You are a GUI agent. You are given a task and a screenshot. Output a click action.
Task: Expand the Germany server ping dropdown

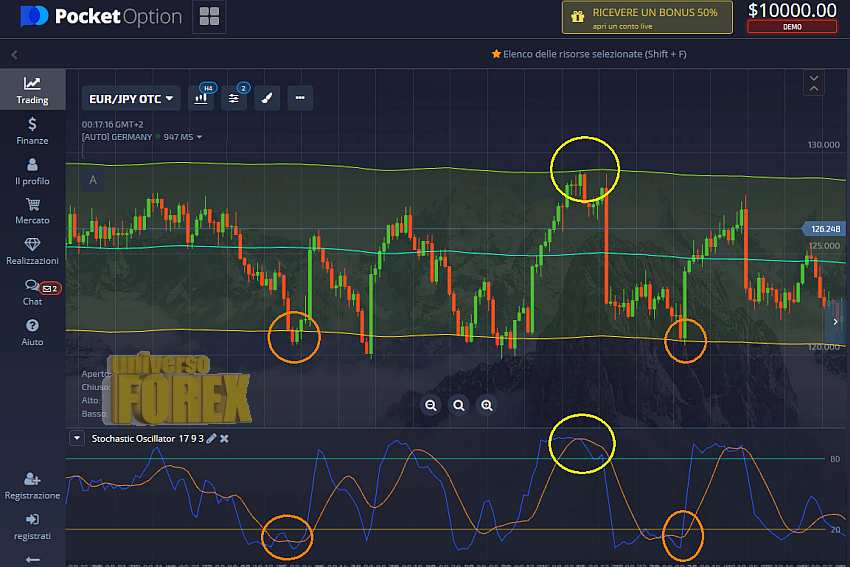[199, 137]
